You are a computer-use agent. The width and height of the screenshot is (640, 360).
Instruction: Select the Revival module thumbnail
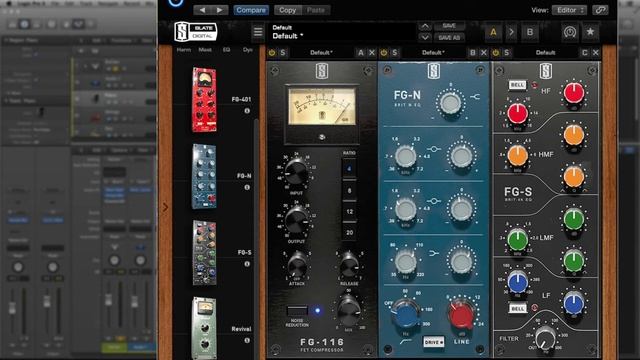pos(204,328)
